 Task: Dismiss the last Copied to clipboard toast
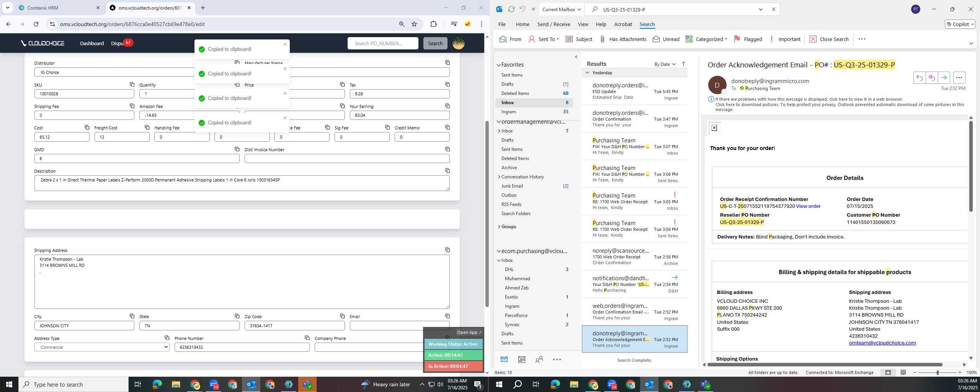(285, 118)
